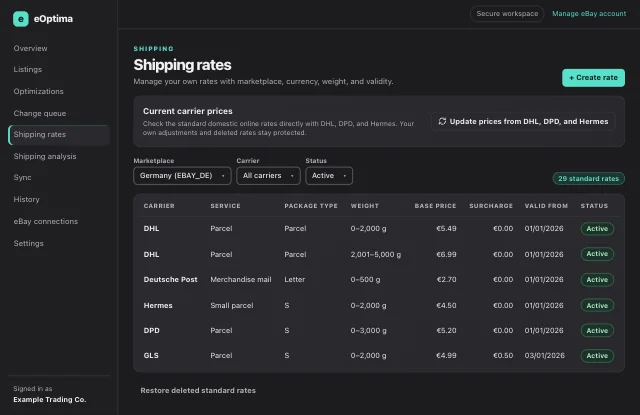Open the Change queue page
The width and height of the screenshot is (640, 415).
point(40,113)
